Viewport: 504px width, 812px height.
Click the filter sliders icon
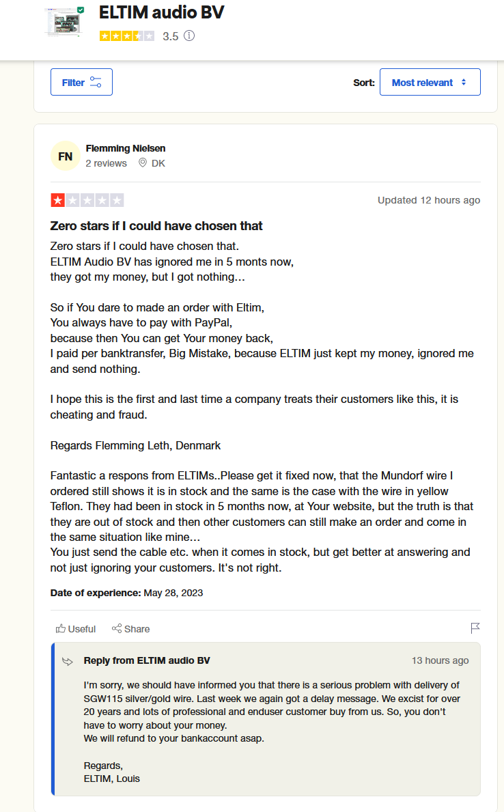[x=96, y=83]
